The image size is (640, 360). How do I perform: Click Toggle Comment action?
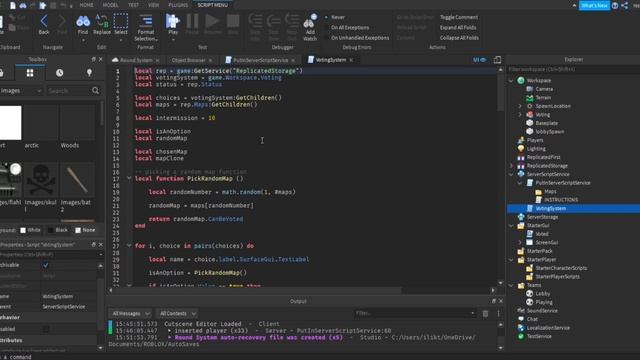[459, 17]
